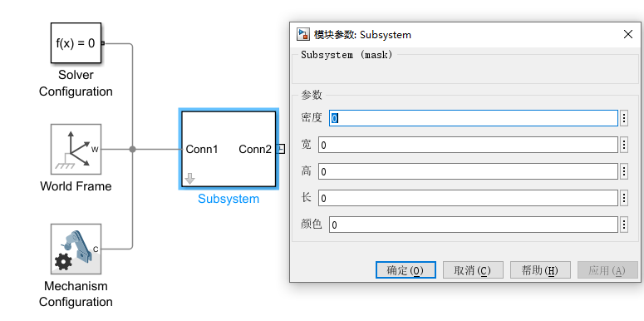Viewport: 644px width, 321px height.
Task: Click into the 密度 input field
Action: coord(474,118)
